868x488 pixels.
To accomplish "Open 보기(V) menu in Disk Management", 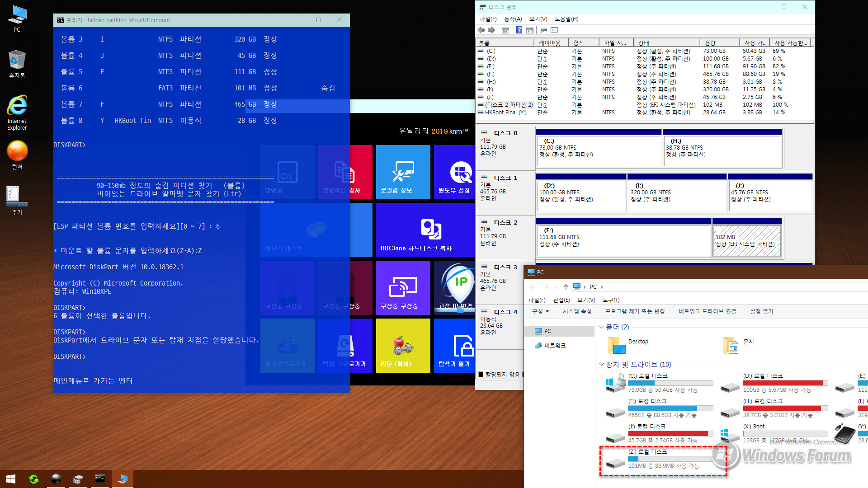I will click(x=538, y=19).
